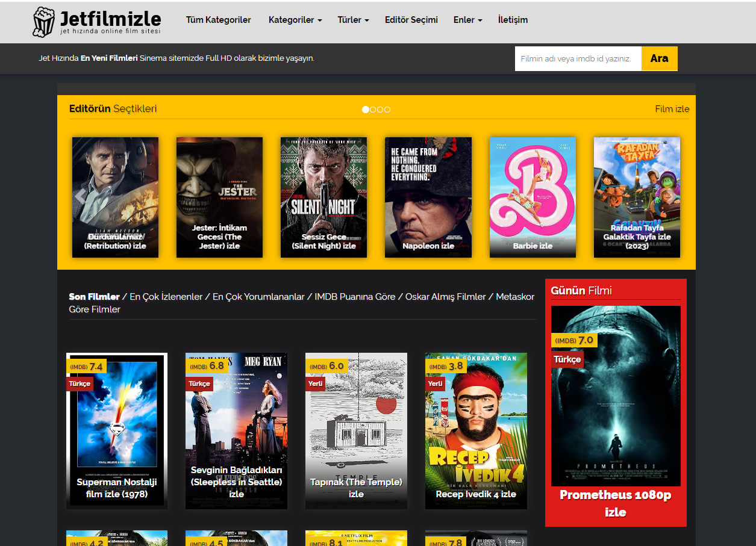Open the Napoleon izle poster
This screenshot has height=546, width=756.
428,197
